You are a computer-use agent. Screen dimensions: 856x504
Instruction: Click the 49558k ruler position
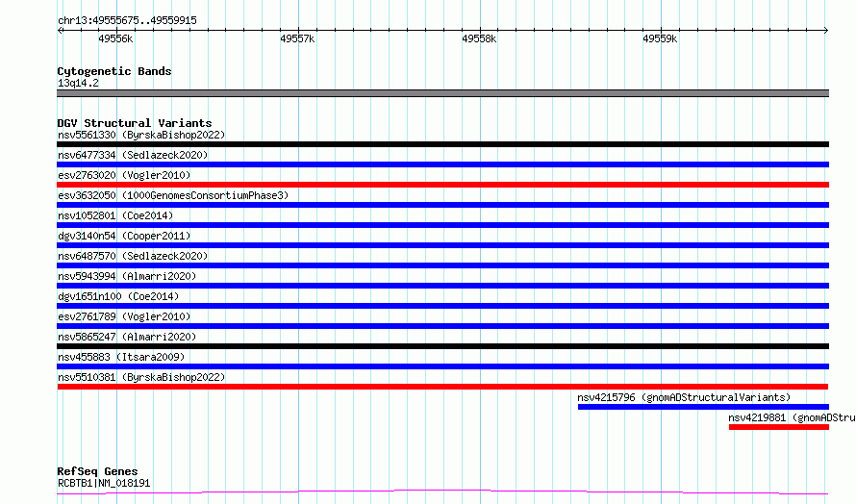tap(479, 38)
